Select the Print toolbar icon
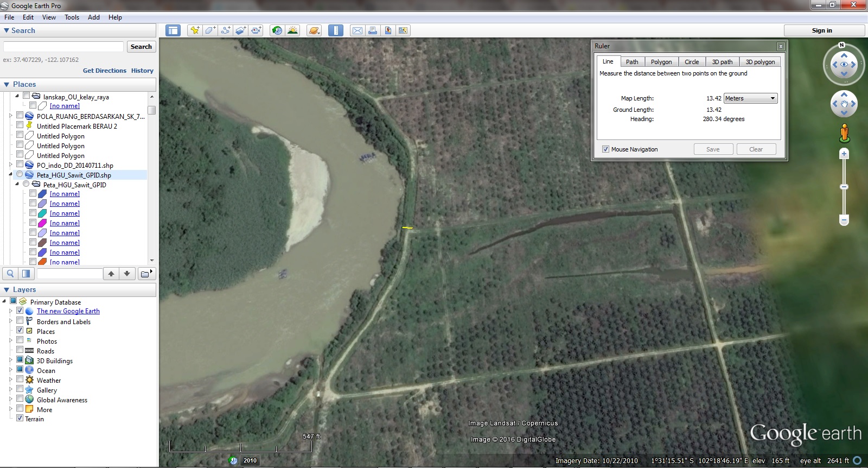Viewport: 868px width, 468px height. (373, 30)
